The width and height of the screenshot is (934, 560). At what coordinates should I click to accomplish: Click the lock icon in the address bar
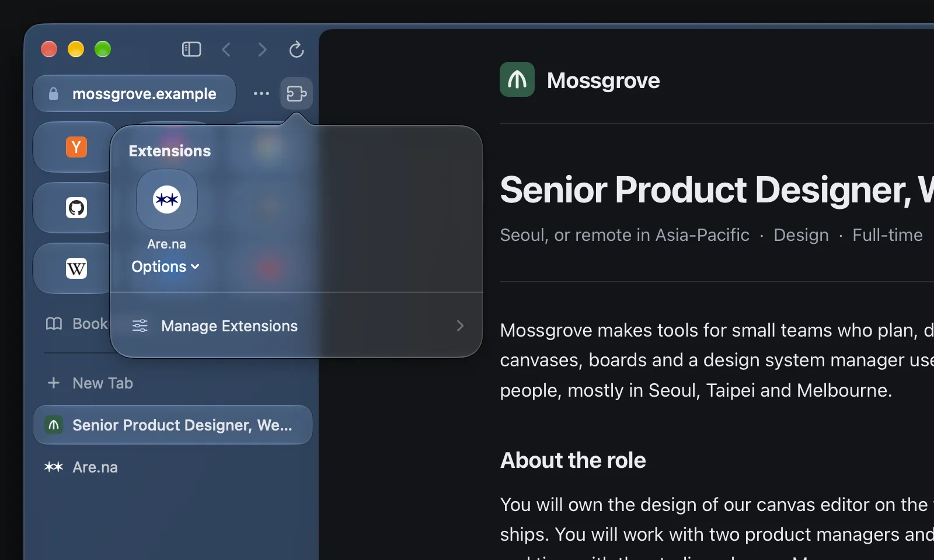[53, 93]
